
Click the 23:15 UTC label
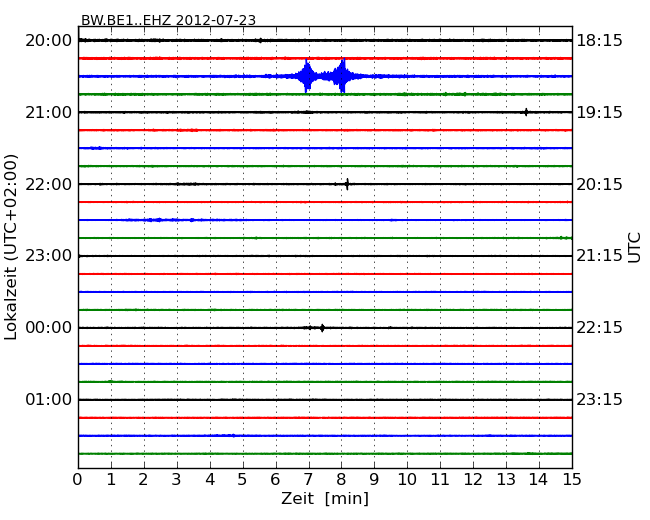tap(599, 399)
